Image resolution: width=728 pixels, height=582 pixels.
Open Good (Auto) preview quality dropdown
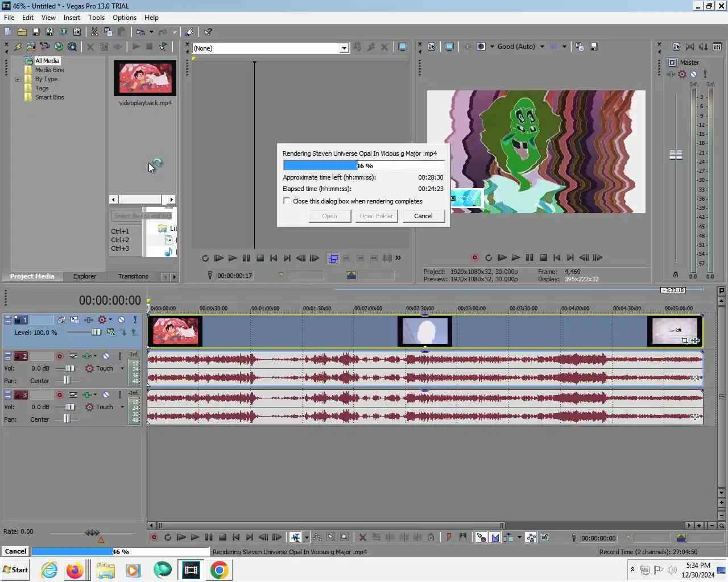pyautogui.click(x=542, y=47)
